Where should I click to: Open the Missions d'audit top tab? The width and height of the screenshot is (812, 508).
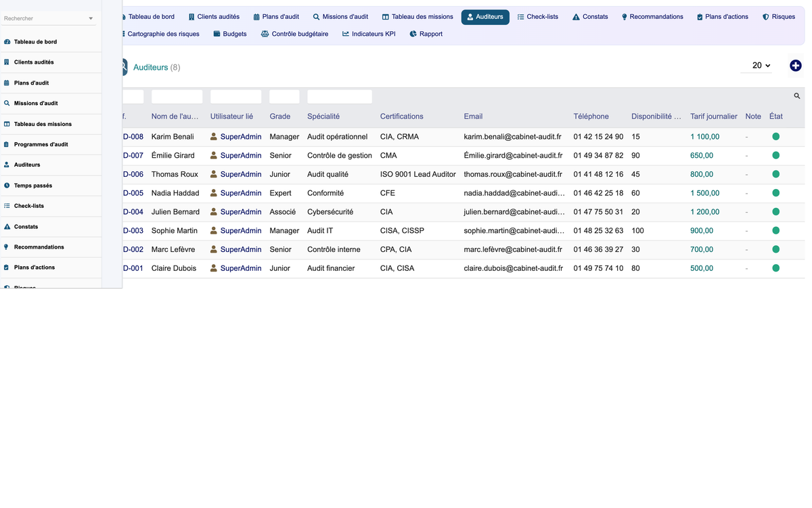point(340,17)
